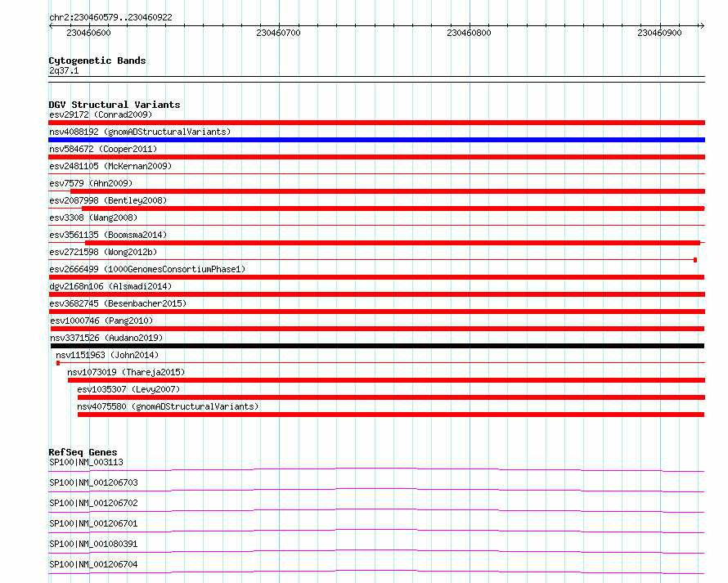
Task: Click the RefSeq Genes track heading
Action: 83,452
